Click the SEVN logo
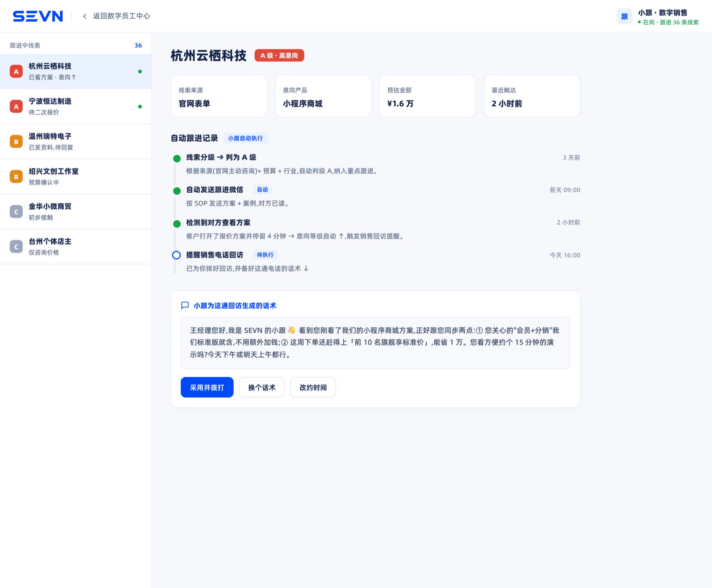The image size is (712, 588). click(38, 16)
